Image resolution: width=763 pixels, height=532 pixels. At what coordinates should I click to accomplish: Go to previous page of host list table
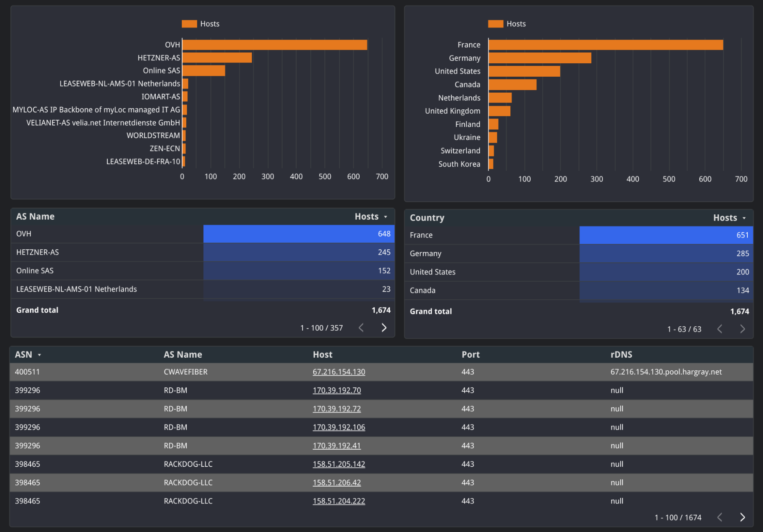click(x=719, y=517)
